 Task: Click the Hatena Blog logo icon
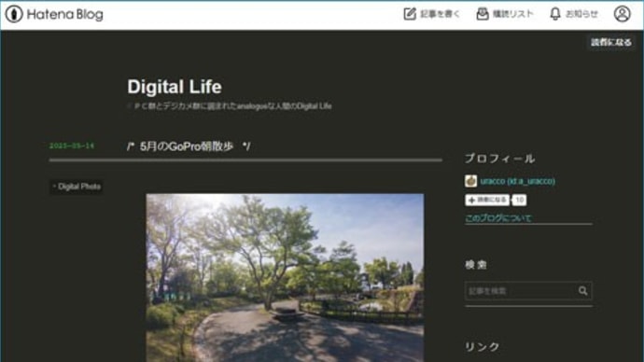coord(14,14)
